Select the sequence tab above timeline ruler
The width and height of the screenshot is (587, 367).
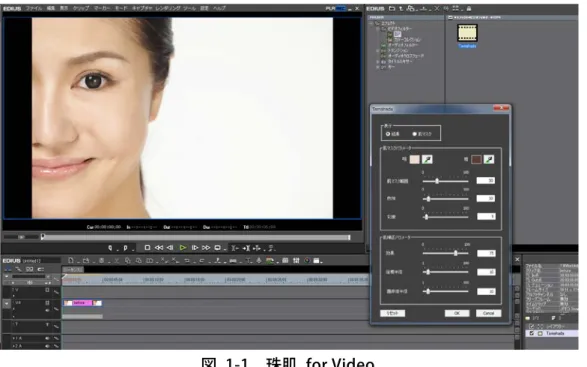click(73, 269)
